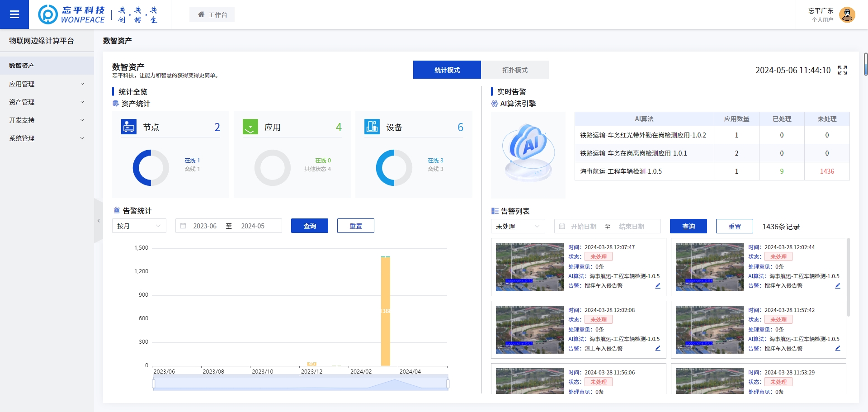Screen dimensions: 868x412
Task: Edit alarm at 2024-03-28 12:02:44
Action: click(838, 286)
